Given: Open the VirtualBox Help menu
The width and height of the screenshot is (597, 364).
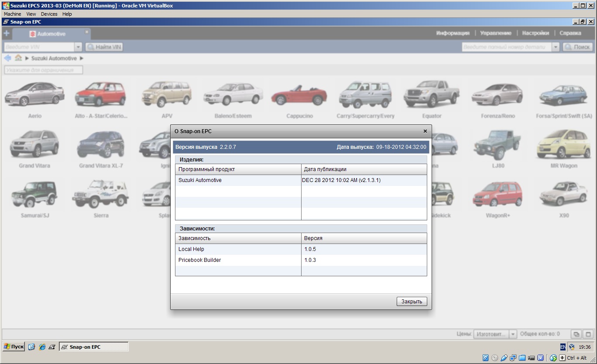Looking at the screenshot, I should tap(67, 14).
